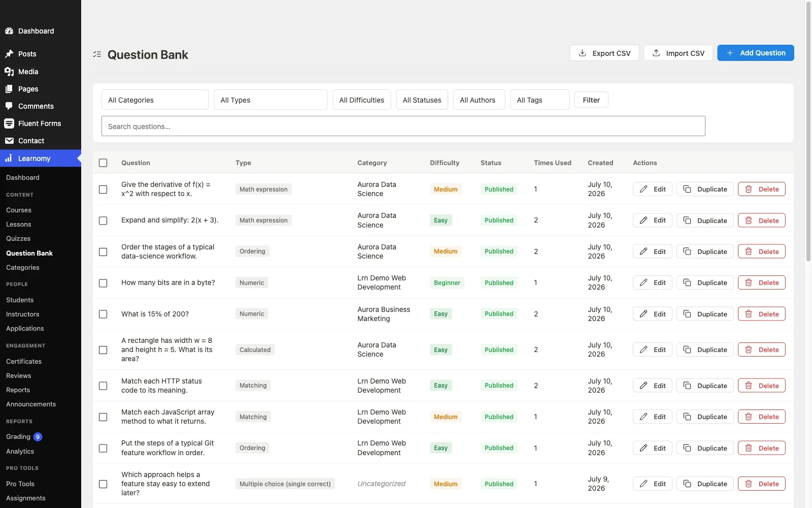Check the derivative of f(x) question row
Image resolution: width=812 pixels, height=508 pixels.
coord(103,189)
